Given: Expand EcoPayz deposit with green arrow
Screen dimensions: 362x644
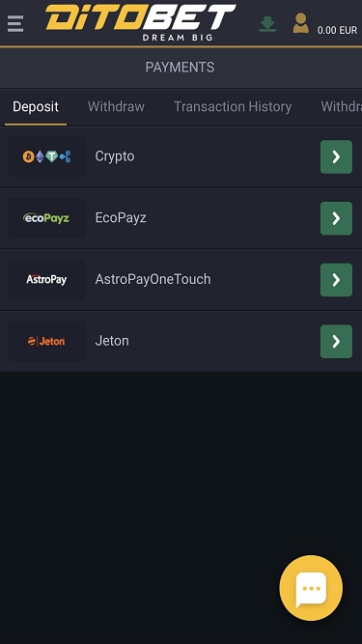Looking at the screenshot, I should [x=336, y=218].
